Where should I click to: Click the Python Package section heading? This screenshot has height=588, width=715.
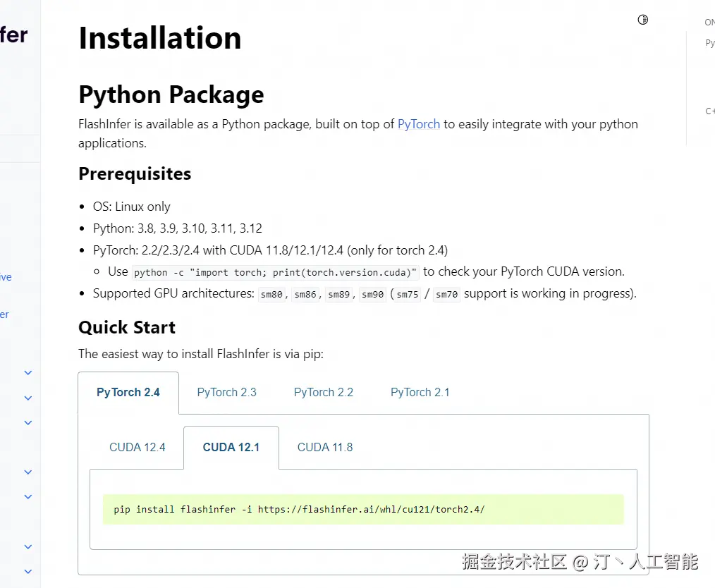tap(171, 94)
